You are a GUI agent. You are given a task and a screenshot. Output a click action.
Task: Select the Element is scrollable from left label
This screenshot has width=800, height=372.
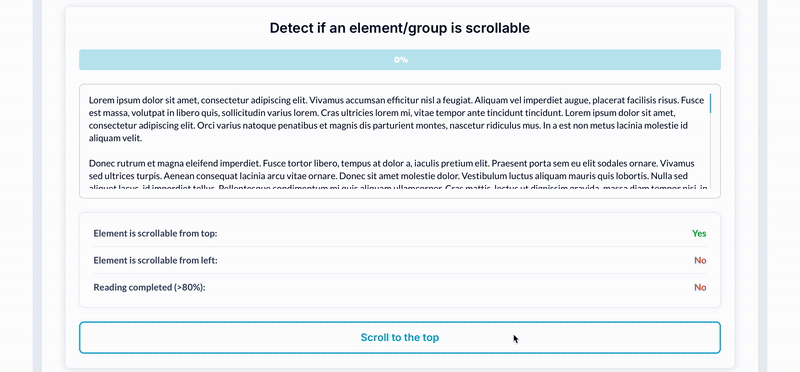pyautogui.click(x=155, y=261)
